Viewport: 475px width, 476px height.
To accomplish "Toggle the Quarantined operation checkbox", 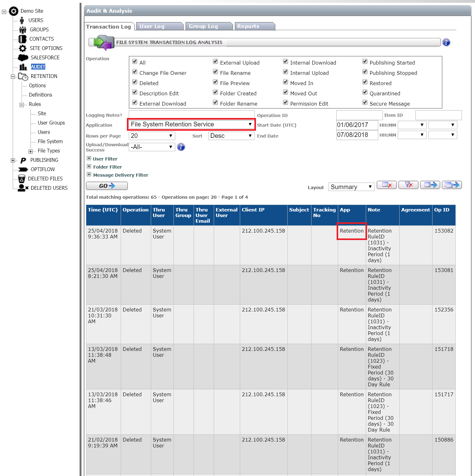I will (365, 92).
